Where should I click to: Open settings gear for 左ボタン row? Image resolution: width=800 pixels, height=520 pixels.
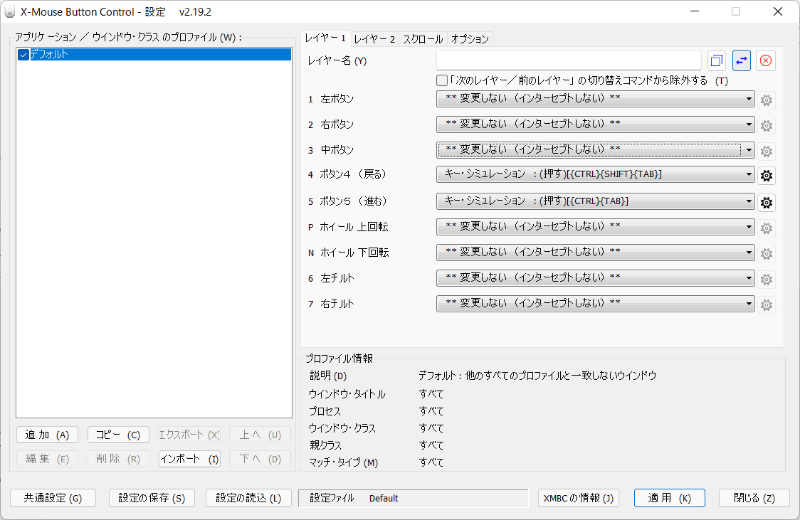766,100
